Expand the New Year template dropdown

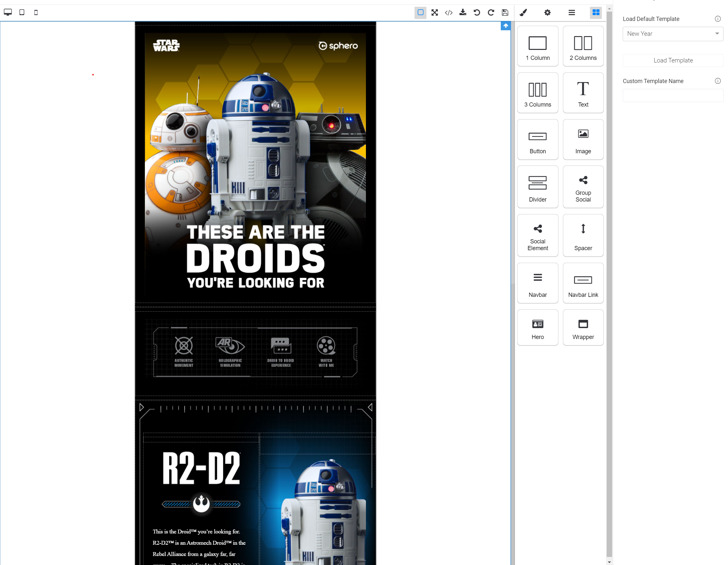[x=673, y=34]
